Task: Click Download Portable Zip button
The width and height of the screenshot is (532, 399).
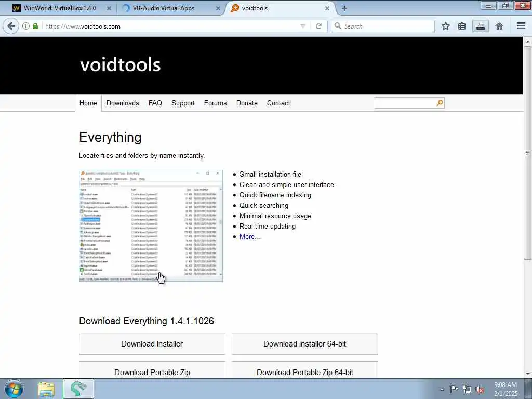Action: [152, 370]
